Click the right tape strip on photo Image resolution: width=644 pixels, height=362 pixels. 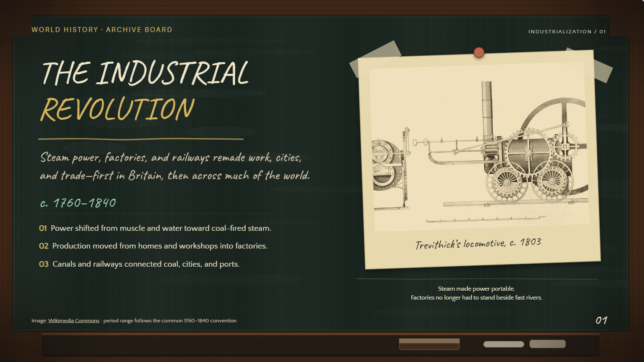(x=590, y=65)
